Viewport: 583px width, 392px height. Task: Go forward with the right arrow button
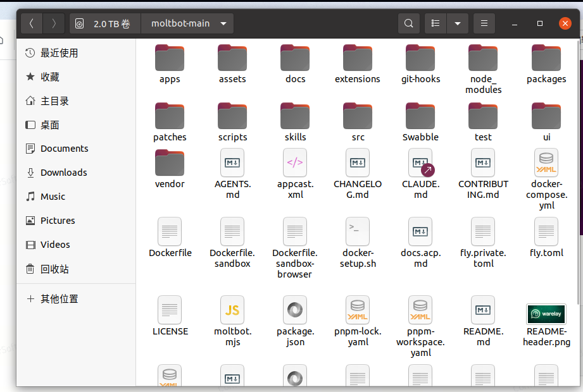point(54,24)
